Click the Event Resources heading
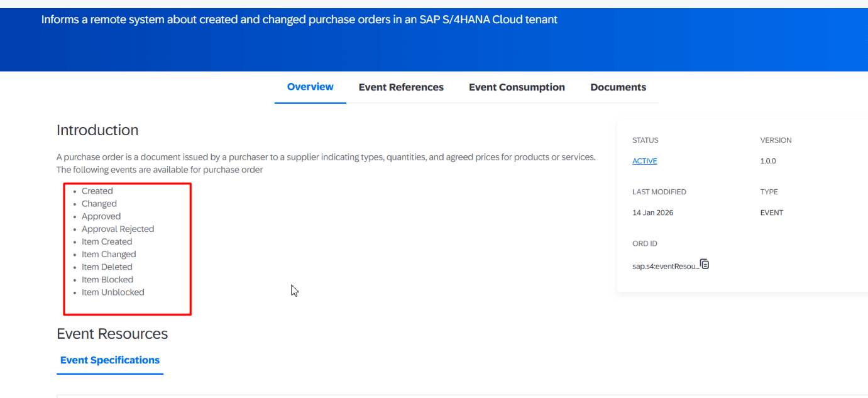 pyautogui.click(x=112, y=334)
